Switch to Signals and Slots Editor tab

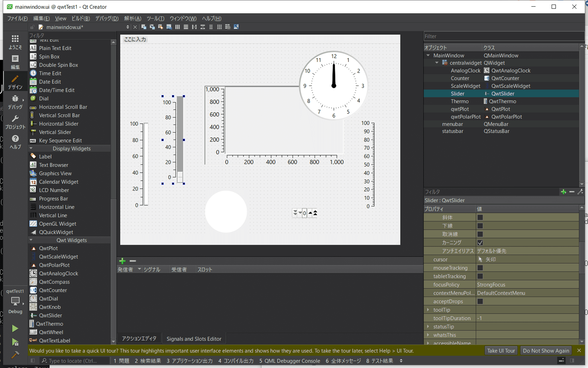click(x=194, y=339)
